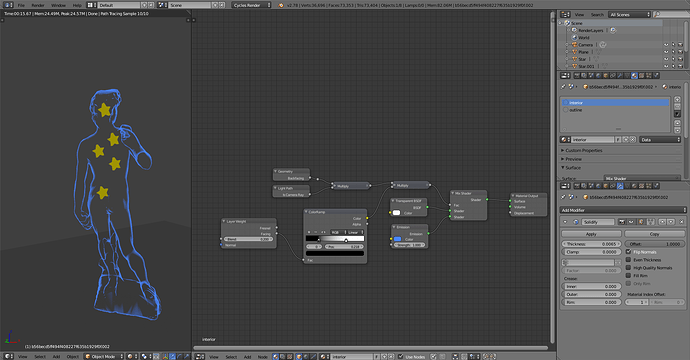Toggle fake user F for the interior material

(618, 140)
